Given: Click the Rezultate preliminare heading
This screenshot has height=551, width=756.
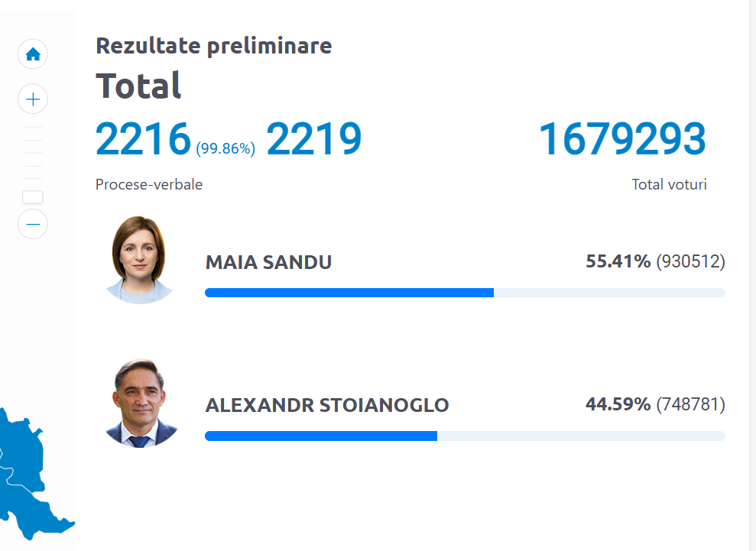Looking at the screenshot, I should (214, 46).
